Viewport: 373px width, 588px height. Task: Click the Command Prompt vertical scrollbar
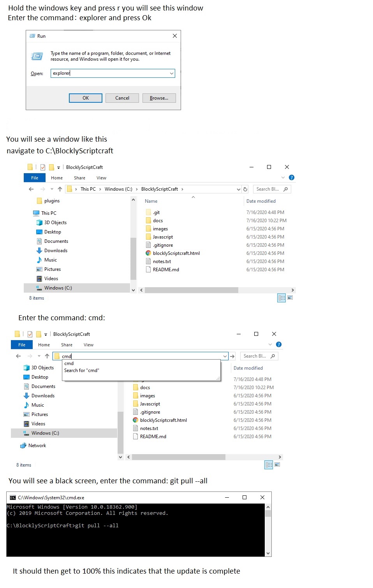pos(268,529)
